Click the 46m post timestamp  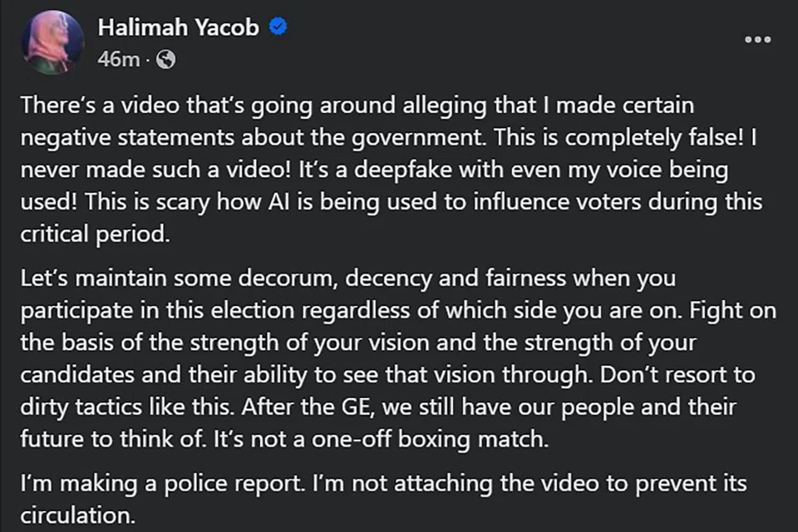click(x=118, y=60)
